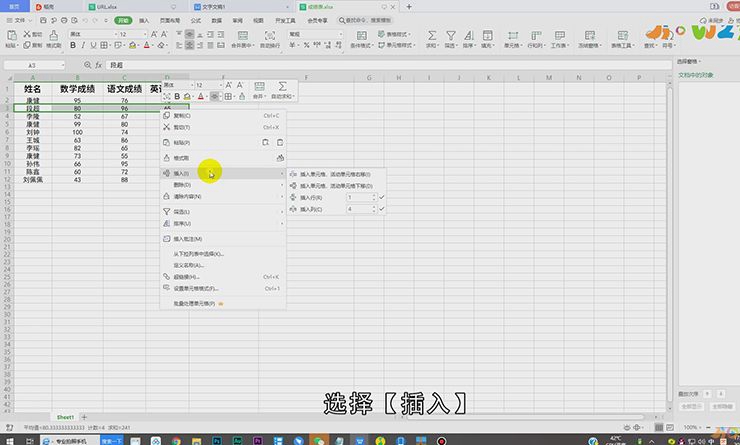Open the ribbon font name dropdown

tap(115, 34)
